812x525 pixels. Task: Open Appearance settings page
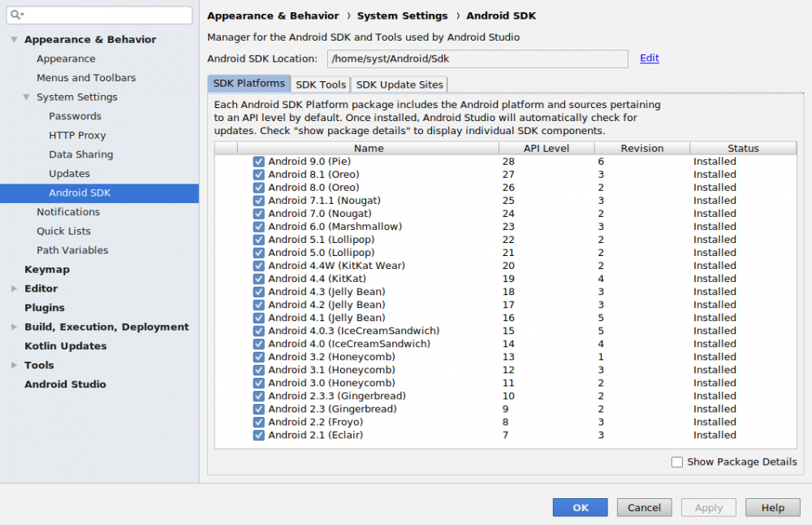[66, 59]
